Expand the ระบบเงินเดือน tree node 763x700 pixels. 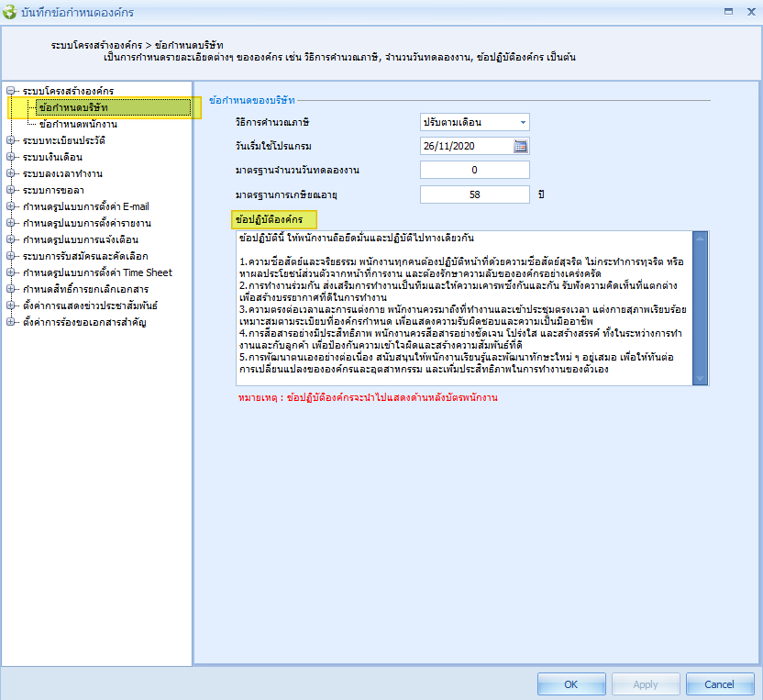11,157
